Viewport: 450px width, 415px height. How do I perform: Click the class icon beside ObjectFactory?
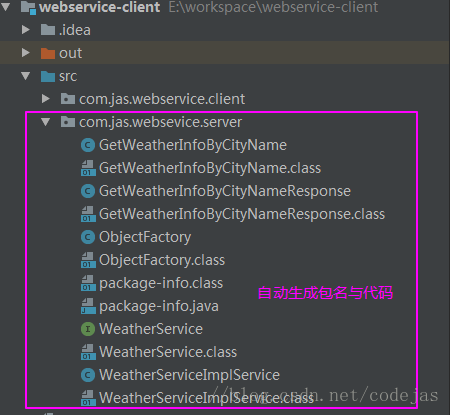[x=88, y=237]
